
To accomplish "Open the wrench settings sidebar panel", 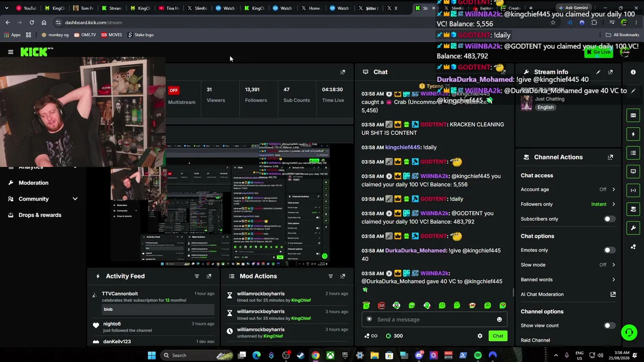I will click(x=633, y=228).
